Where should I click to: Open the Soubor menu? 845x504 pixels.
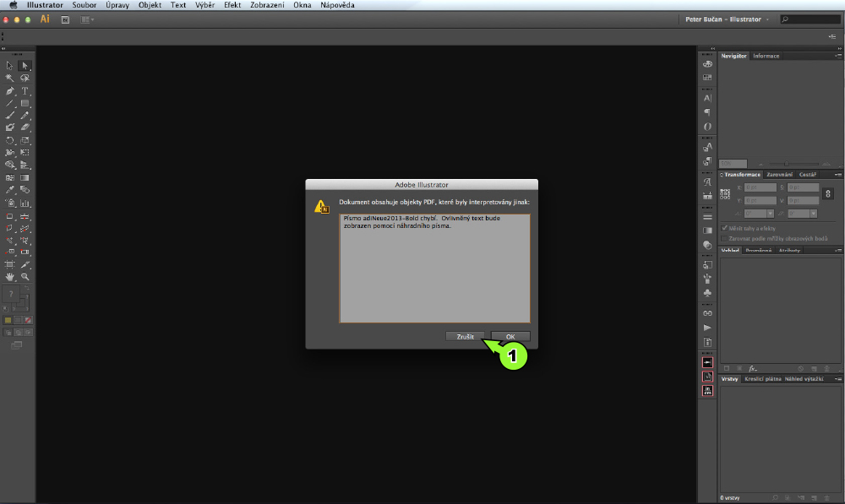[84, 5]
